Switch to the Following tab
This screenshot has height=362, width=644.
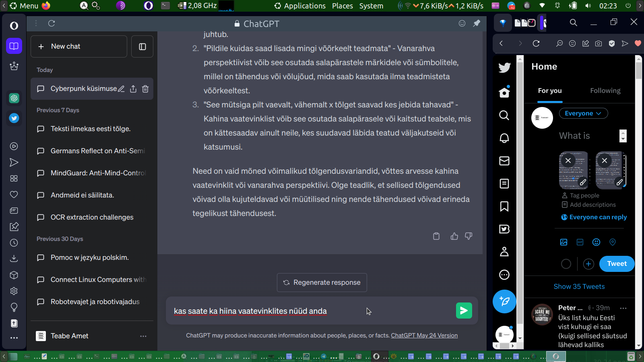(x=605, y=91)
